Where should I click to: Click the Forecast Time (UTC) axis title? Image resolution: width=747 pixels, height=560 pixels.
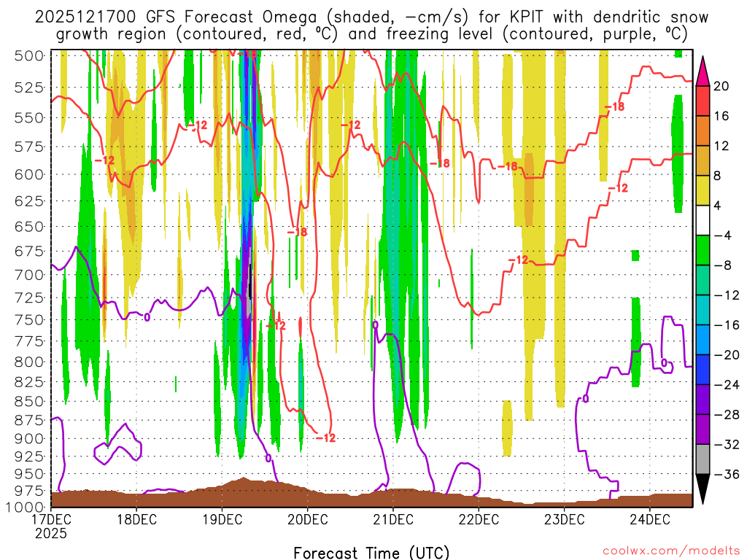point(371,551)
